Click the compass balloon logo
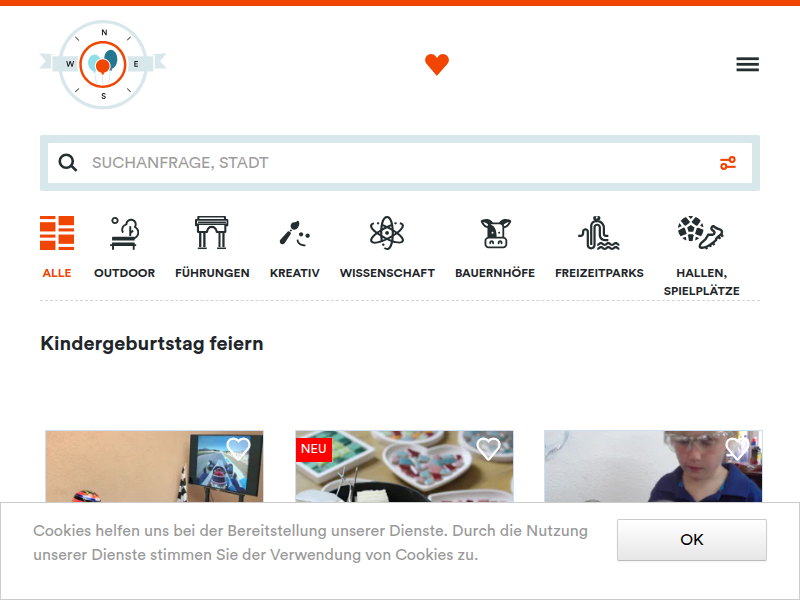 pyautogui.click(x=103, y=64)
